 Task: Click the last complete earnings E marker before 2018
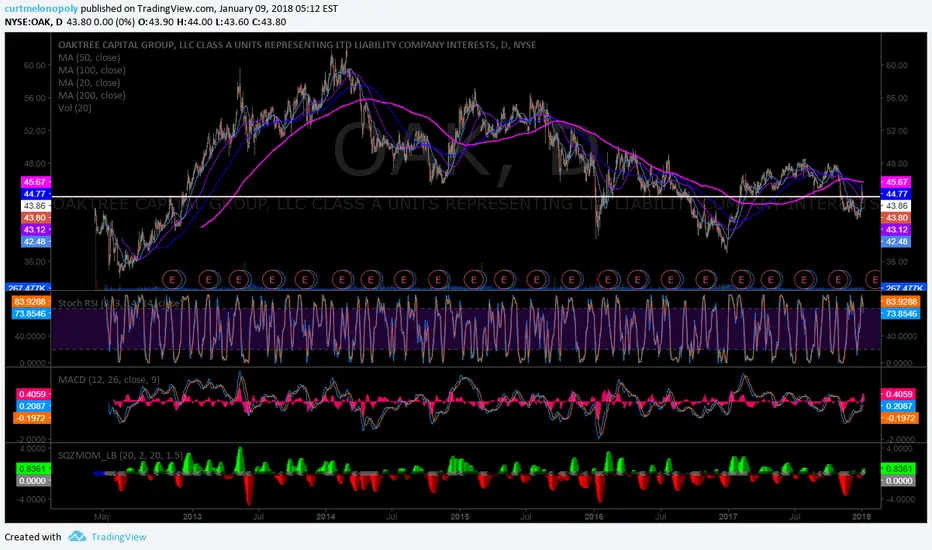pyautogui.click(x=839, y=278)
